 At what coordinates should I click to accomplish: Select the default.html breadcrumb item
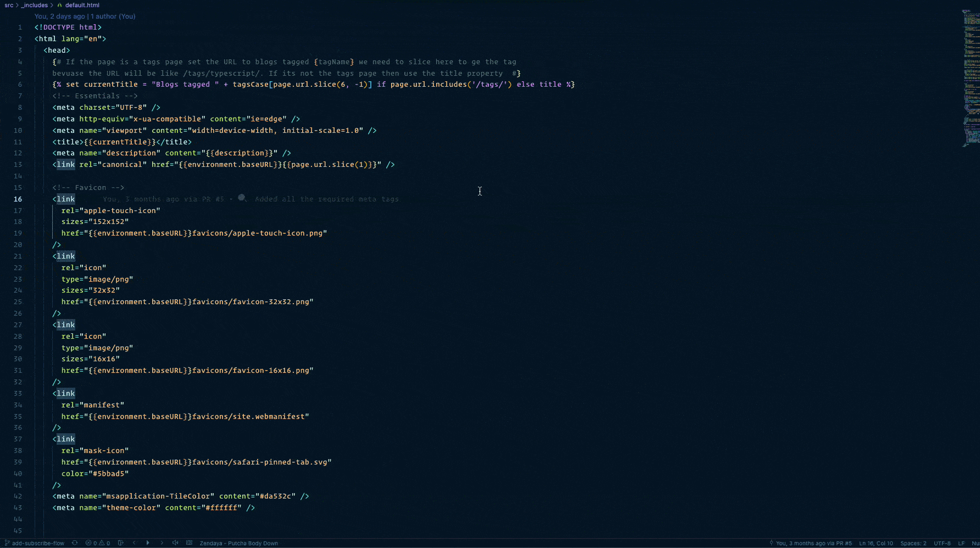coord(82,5)
